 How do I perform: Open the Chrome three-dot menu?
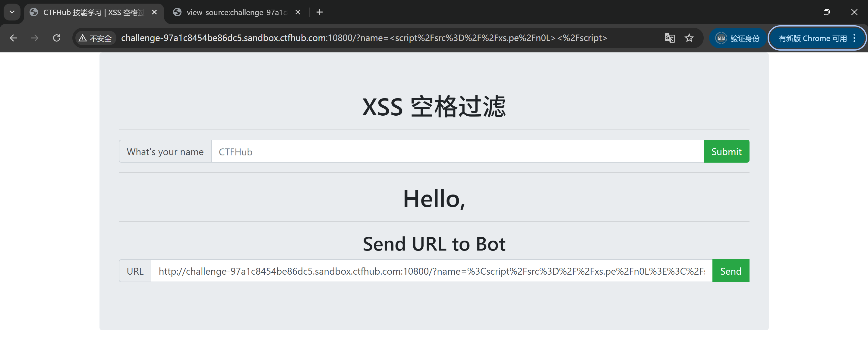pos(854,38)
